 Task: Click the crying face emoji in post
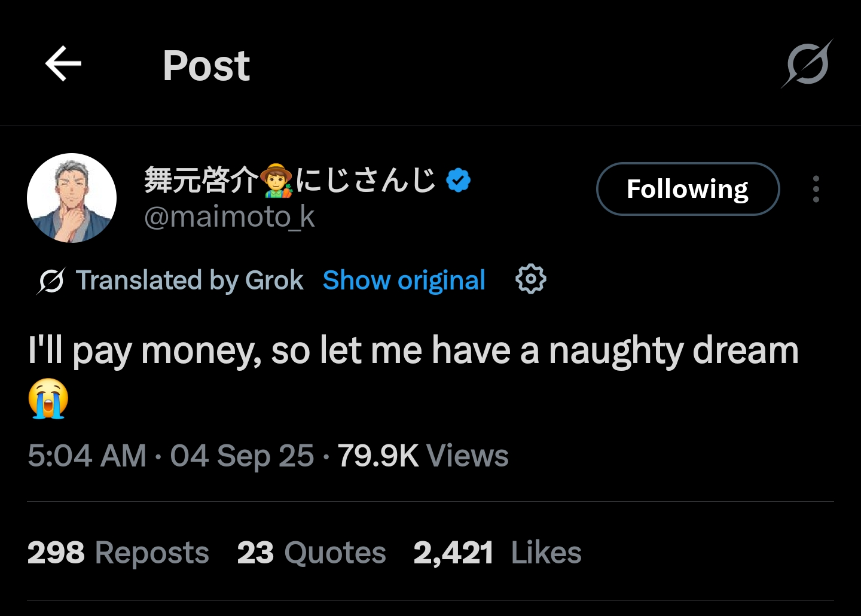point(48,398)
